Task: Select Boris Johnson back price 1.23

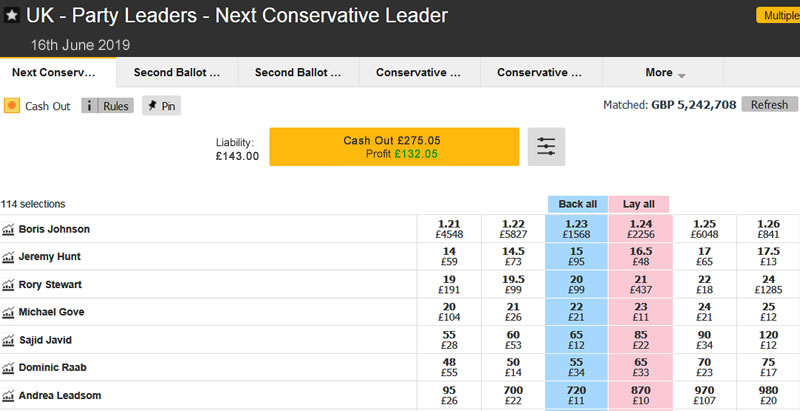Action: click(x=577, y=229)
